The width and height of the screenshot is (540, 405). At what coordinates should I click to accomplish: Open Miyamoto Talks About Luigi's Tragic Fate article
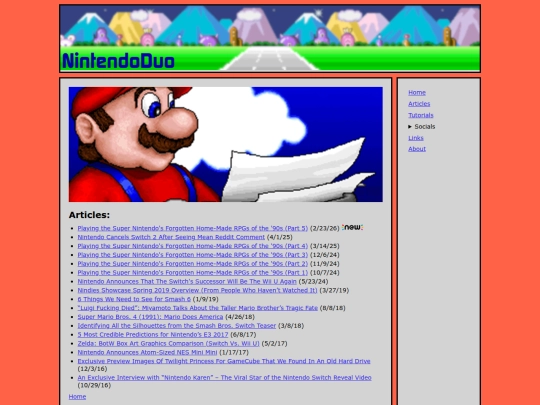click(198, 308)
